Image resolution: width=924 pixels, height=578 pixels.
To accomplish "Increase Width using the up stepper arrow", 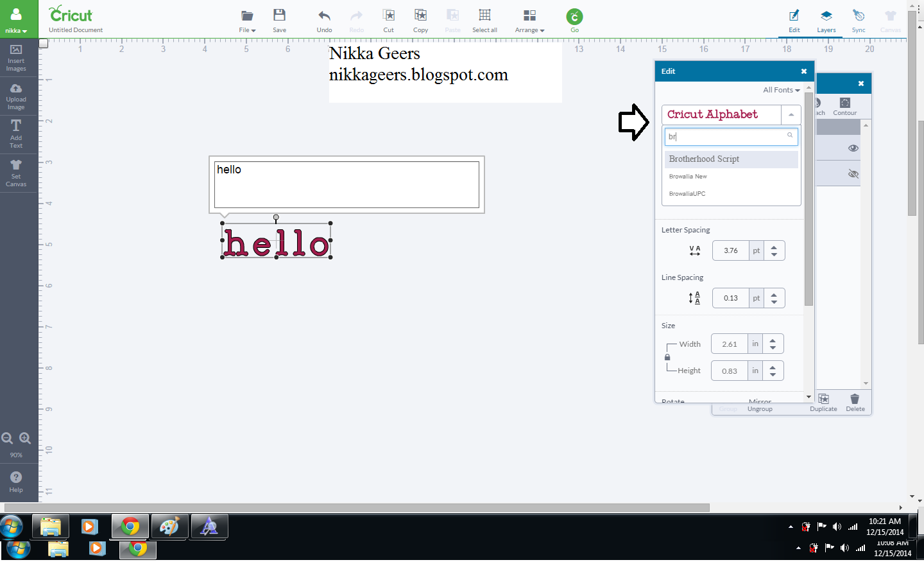I will pyautogui.click(x=773, y=340).
